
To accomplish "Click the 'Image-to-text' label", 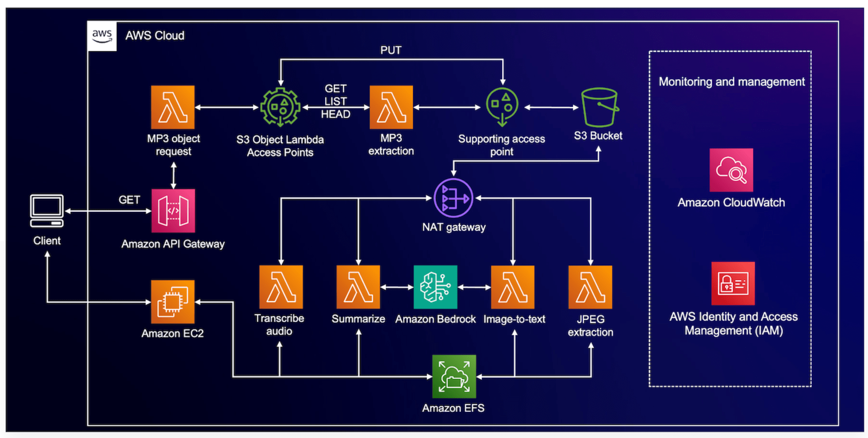I will tap(514, 319).
